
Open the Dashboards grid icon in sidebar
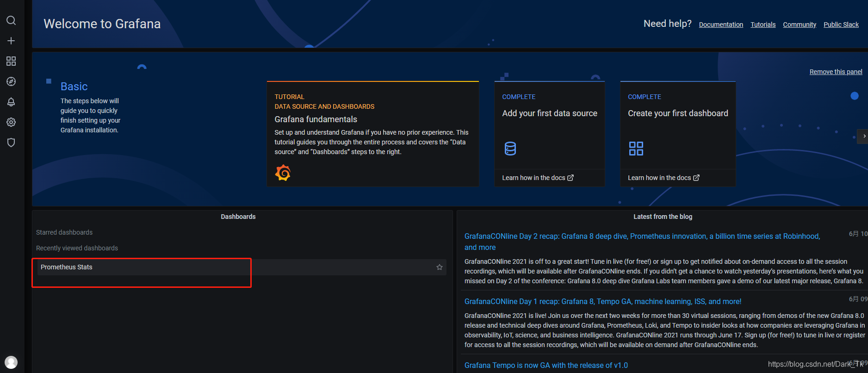point(11,61)
